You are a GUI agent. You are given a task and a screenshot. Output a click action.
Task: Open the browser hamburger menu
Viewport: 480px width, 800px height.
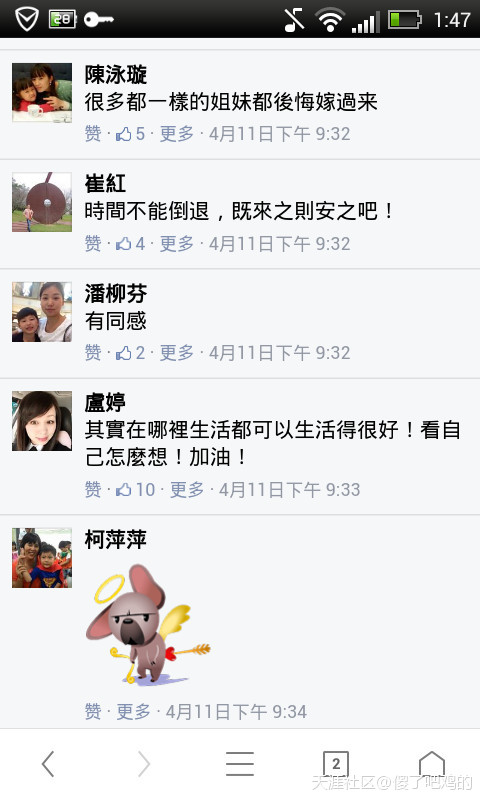pos(240,764)
